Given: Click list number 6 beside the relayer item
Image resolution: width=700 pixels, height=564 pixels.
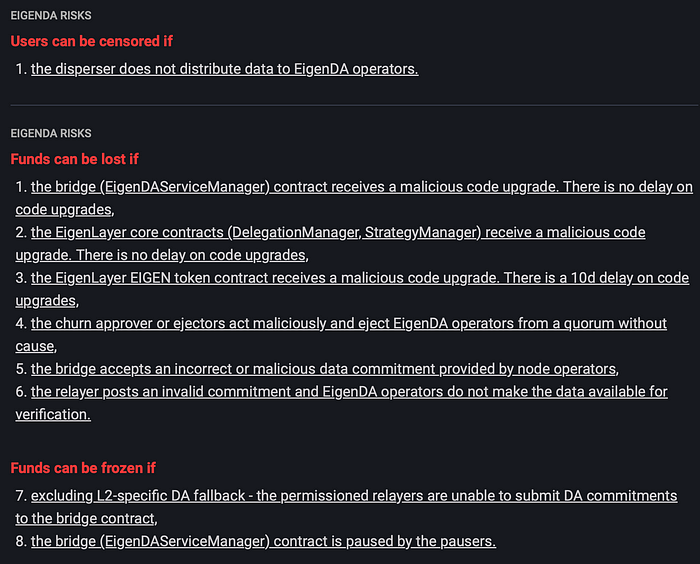Looking at the screenshot, I should 21,392.
